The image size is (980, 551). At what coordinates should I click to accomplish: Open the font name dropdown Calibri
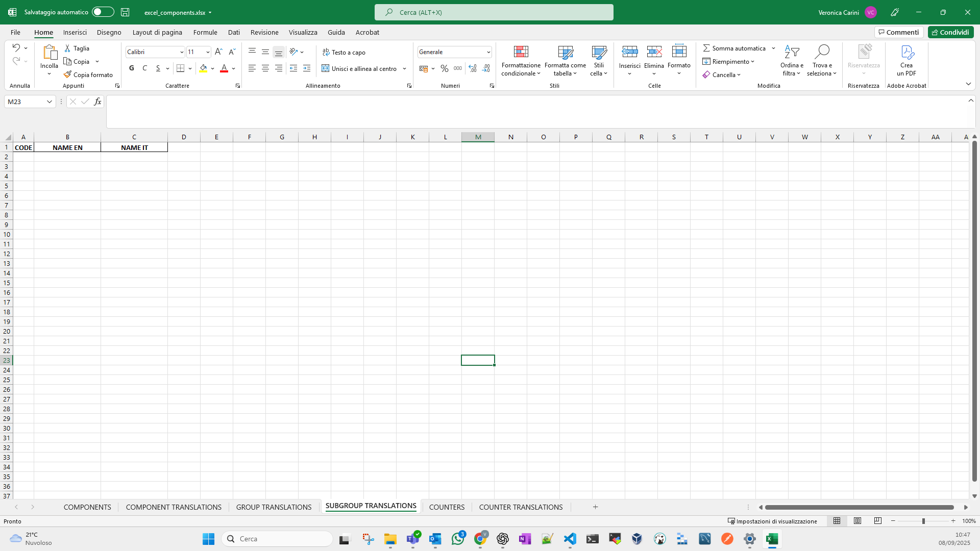[182, 52]
